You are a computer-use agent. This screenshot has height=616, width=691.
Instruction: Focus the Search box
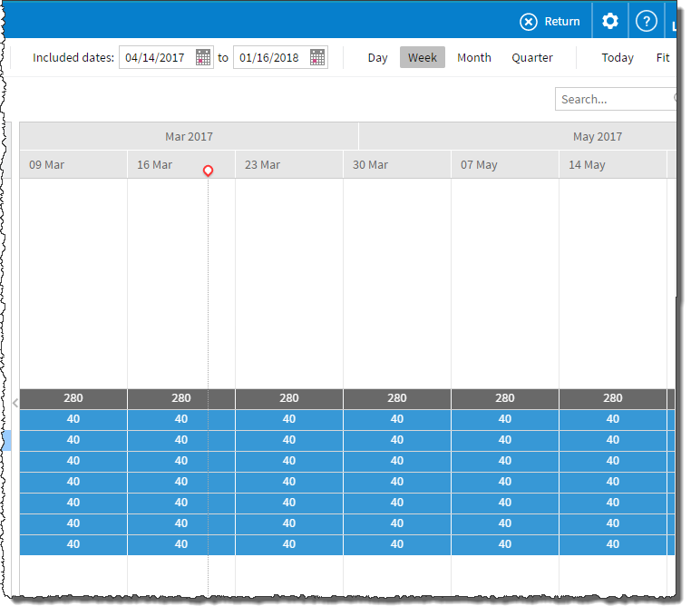[614, 99]
